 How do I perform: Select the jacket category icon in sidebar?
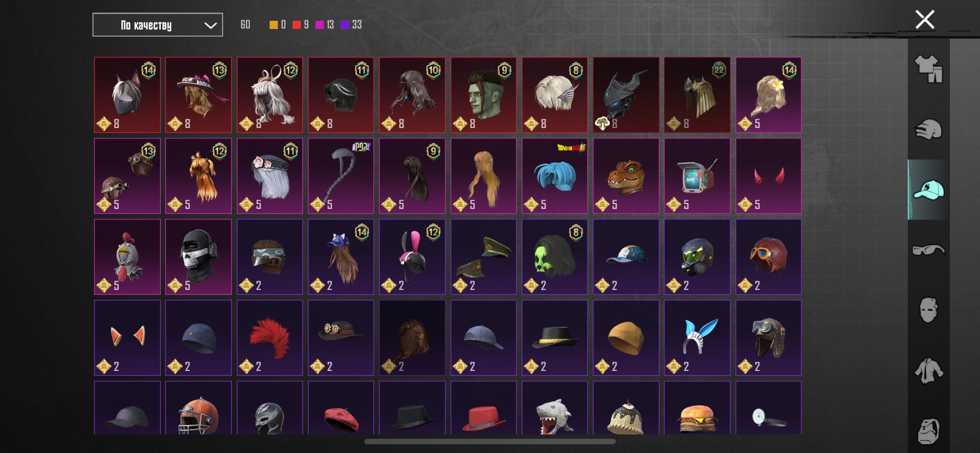point(929,370)
